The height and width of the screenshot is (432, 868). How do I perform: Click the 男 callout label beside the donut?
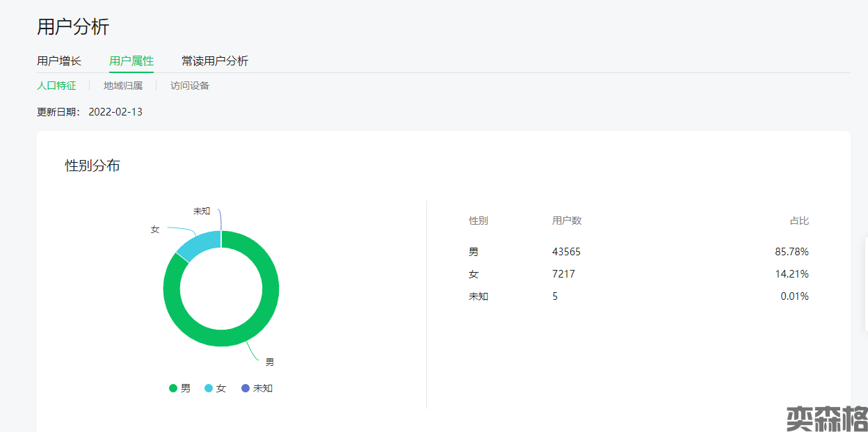point(269,362)
